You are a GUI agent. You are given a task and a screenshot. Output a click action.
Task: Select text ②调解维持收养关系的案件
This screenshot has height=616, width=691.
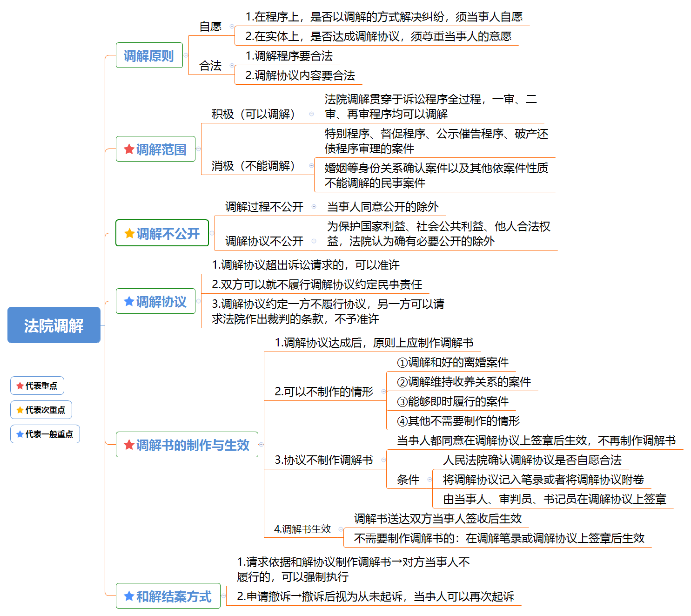point(464,382)
